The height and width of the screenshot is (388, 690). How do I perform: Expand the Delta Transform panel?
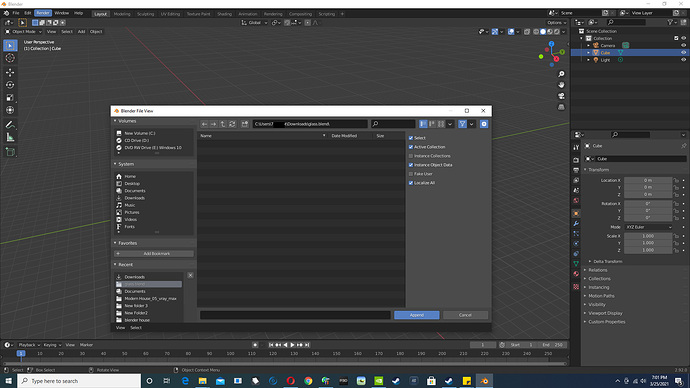[x=607, y=262]
